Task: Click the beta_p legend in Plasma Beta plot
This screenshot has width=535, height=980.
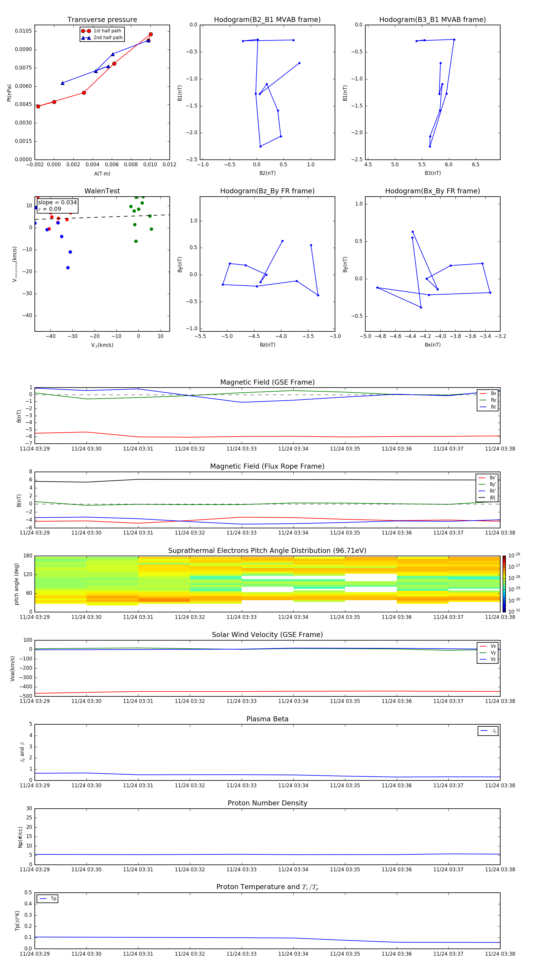Action: [488, 731]
